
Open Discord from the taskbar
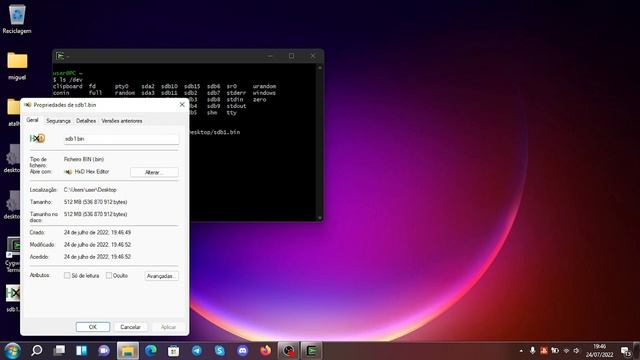tap(243, 351)
